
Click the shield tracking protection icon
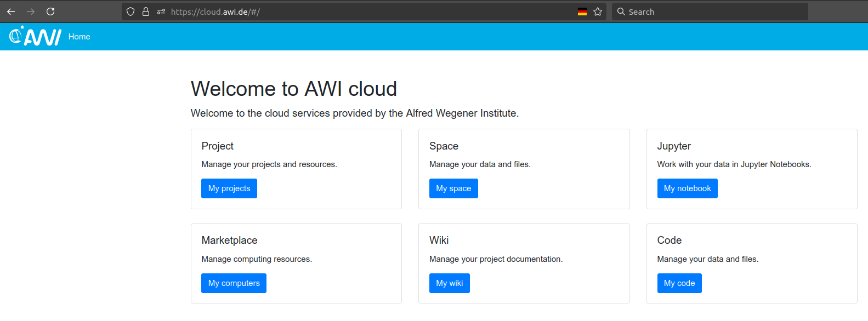click(x=131, y=12)
